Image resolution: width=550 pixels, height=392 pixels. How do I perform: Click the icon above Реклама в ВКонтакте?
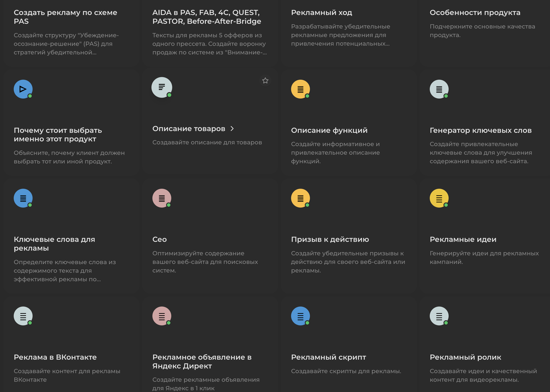click(x=23, y=316)
